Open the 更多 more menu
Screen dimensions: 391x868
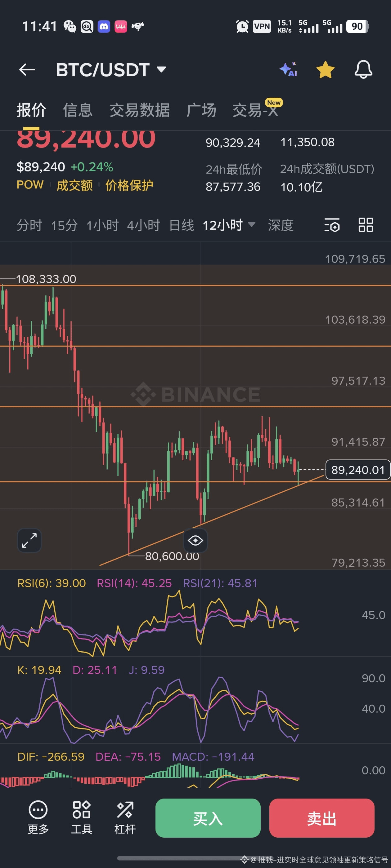38,818
